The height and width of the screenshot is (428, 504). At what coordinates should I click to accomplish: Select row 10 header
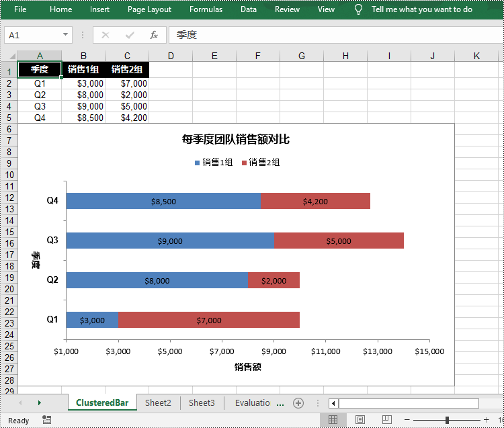pos(9,175)
